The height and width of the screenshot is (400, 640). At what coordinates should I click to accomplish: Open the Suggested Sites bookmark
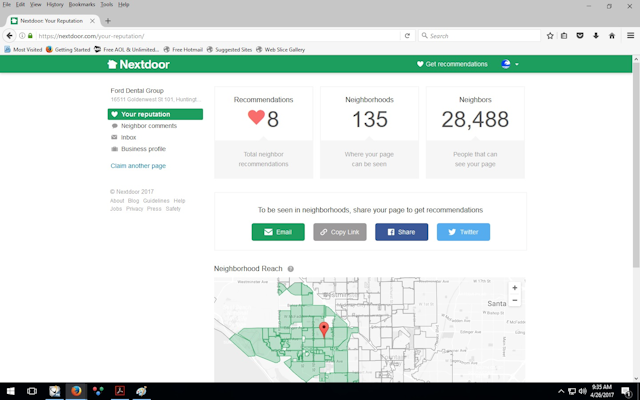tap(229, 50)
